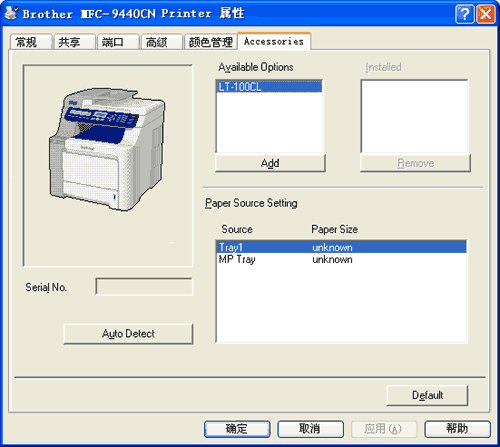Click the printer icon in the title bar

[11, 13]
